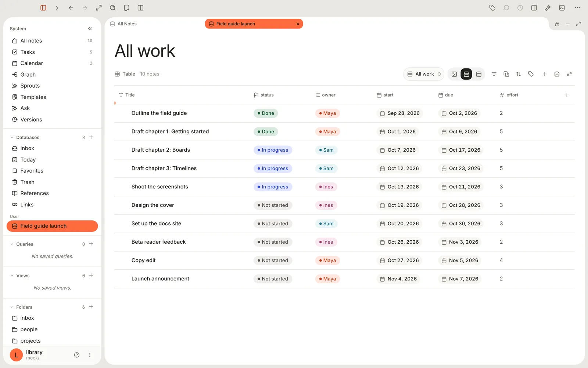Screen dimensions: 588x368
Task: Add a new column to the table
Action: click(x=566, y=95)
